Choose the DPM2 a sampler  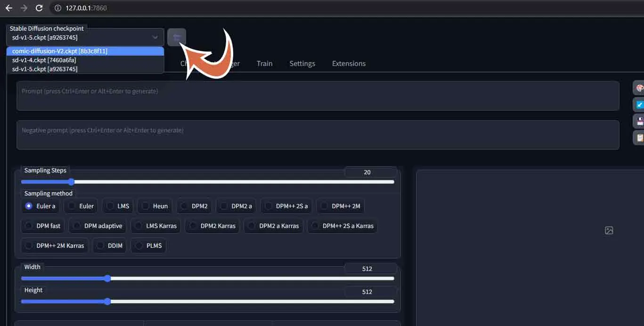click(236, 206)
